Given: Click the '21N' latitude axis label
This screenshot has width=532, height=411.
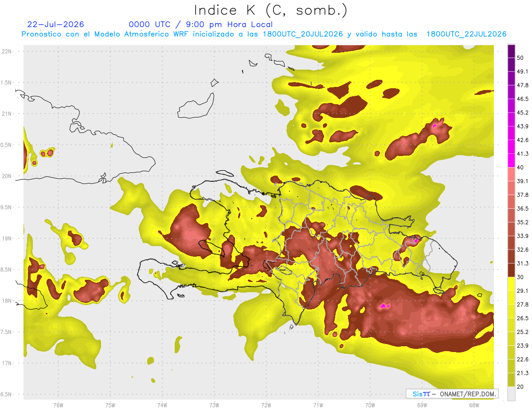Looking at the screenshot, I should 8,114.
